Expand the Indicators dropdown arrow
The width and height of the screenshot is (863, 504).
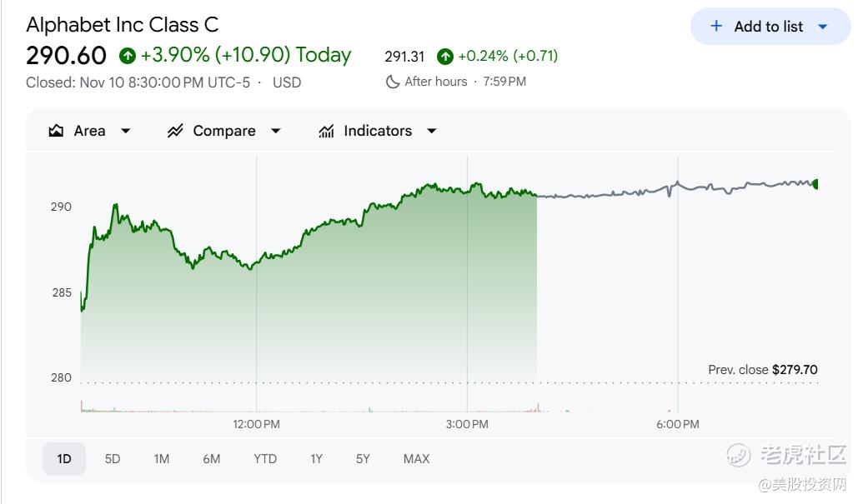click(x=432, y=131)
